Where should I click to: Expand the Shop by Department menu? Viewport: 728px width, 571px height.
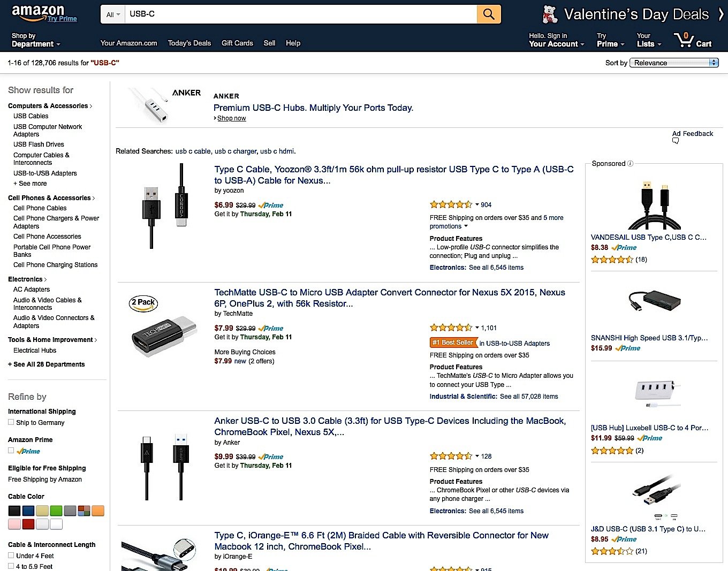tap(36, 40)
